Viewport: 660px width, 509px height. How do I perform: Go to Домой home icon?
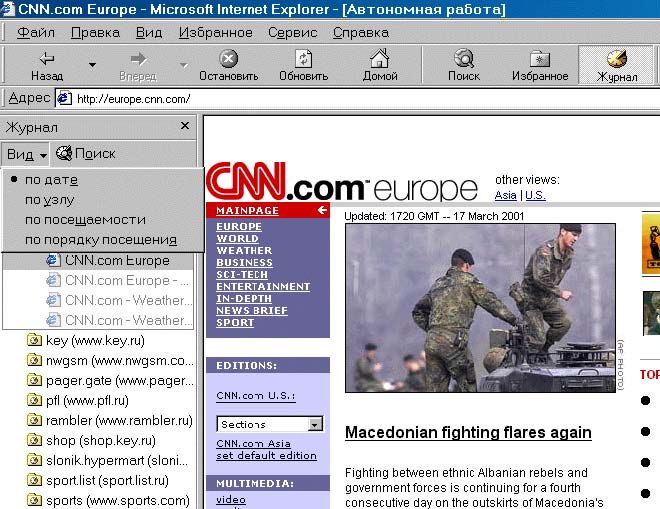(x=380, y=58)
